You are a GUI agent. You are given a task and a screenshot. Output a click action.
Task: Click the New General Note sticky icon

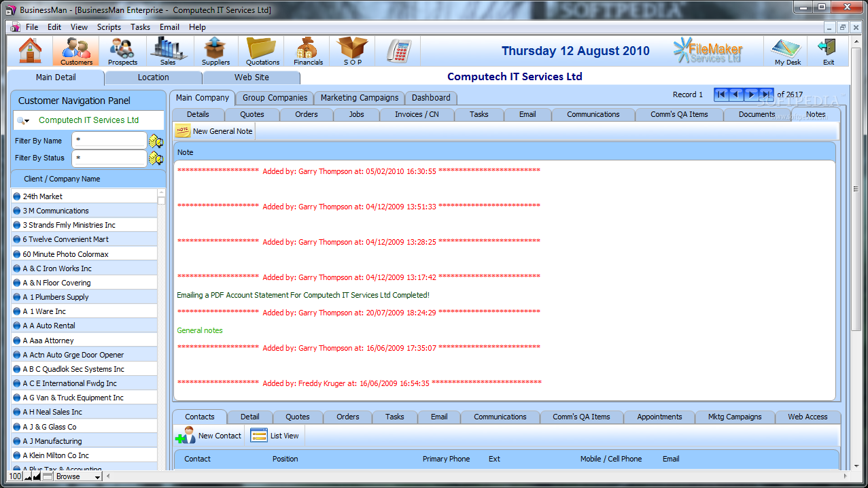click(183, 131)
